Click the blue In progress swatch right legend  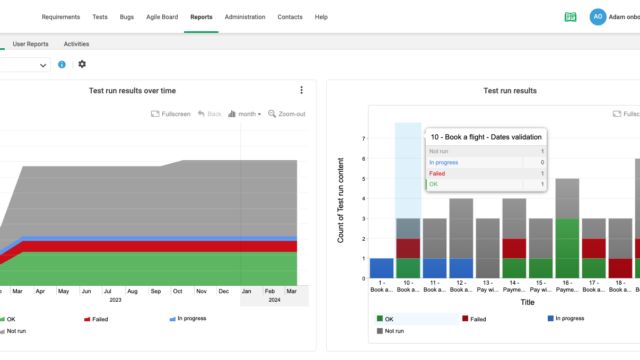point(551,318)
